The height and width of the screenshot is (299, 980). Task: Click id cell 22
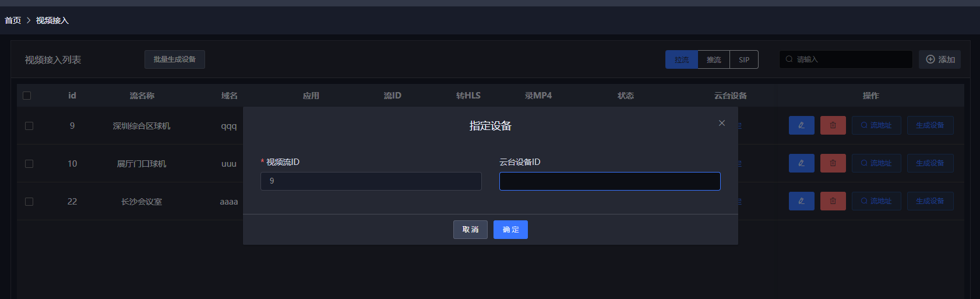point(72,202)
